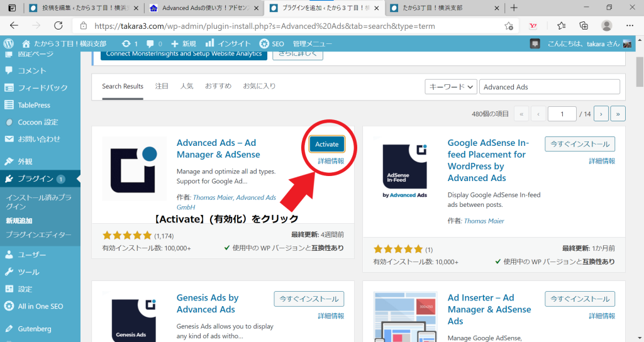Viewport: 644px width, 342px height.
Task: Open Advanced Ads – Ad Manager & AdSense title
Action: pos(218,148)
